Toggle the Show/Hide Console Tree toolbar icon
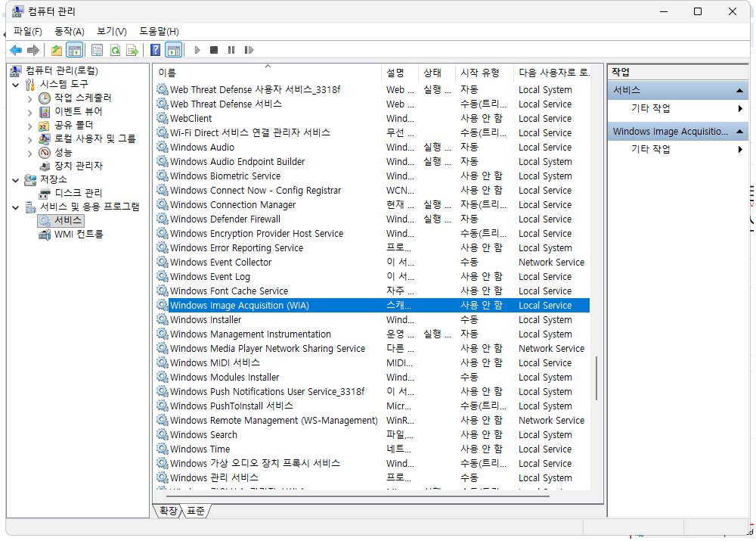 (75, 50)
